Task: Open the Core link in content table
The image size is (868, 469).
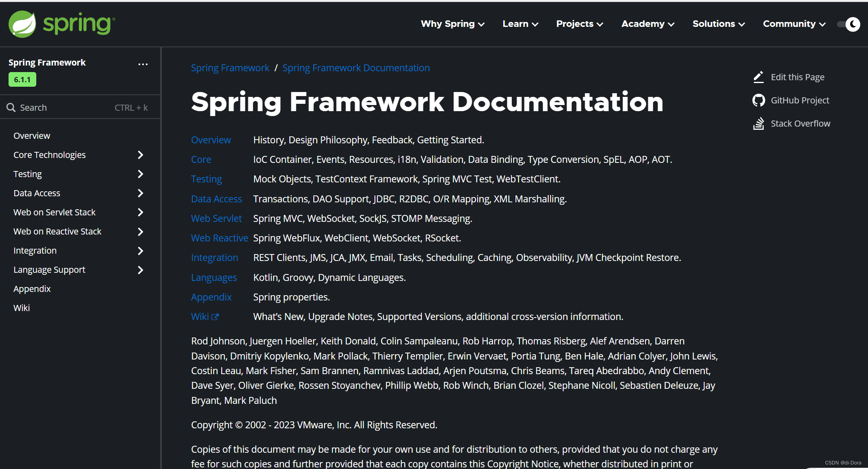Action: coord(201,159)
